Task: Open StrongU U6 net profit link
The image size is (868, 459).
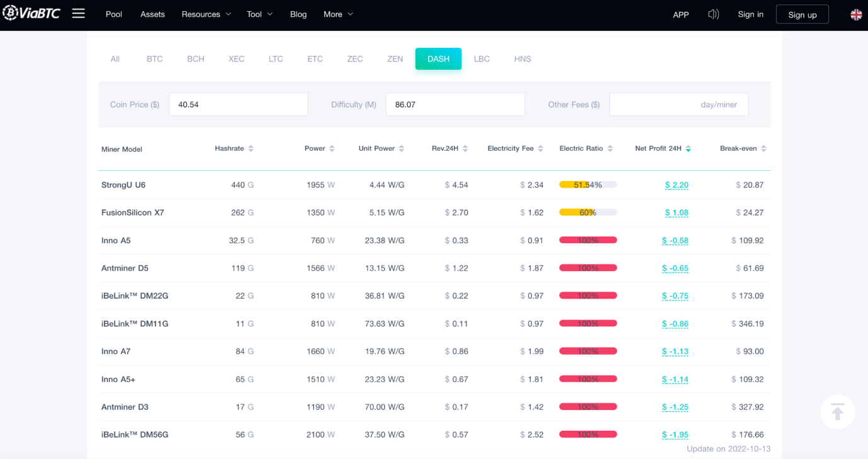Action: (x=677, y=185)
